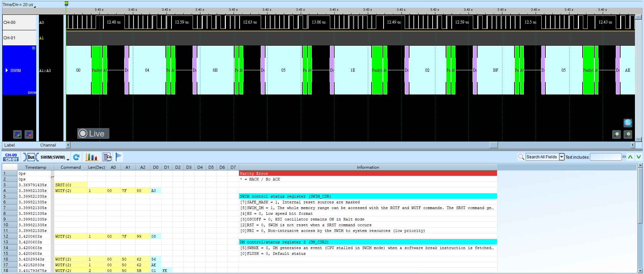Open the Bus SWIM(SWIM) dropdown
Image resolution: width=644 pixels, height=274 pixels.
(x=46, y=157)
